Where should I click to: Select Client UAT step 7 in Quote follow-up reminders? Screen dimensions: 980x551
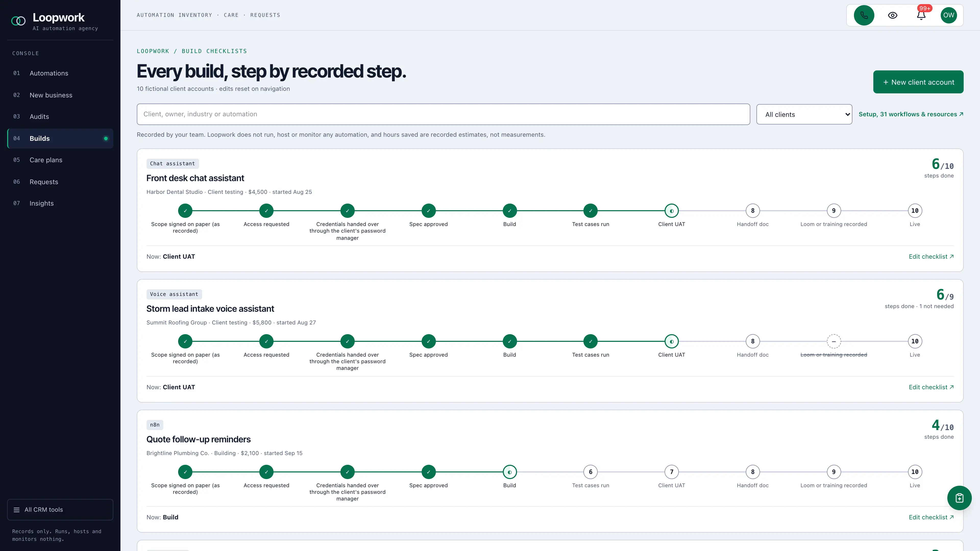point(671,472)
